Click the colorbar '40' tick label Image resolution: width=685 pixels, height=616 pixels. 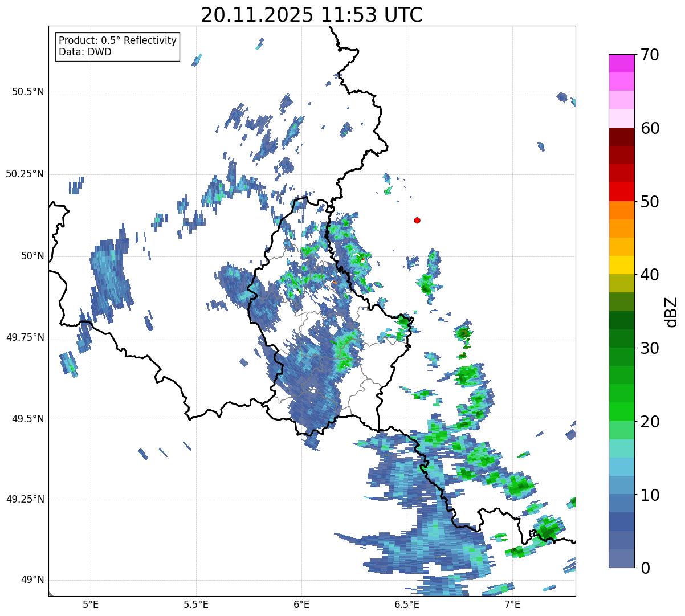[649, 275]
